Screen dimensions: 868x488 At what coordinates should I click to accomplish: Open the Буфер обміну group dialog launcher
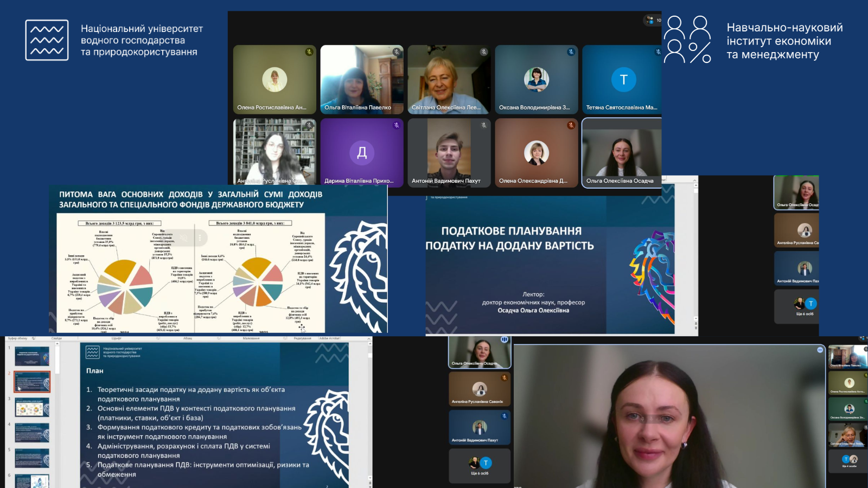[x=33, y=338]
